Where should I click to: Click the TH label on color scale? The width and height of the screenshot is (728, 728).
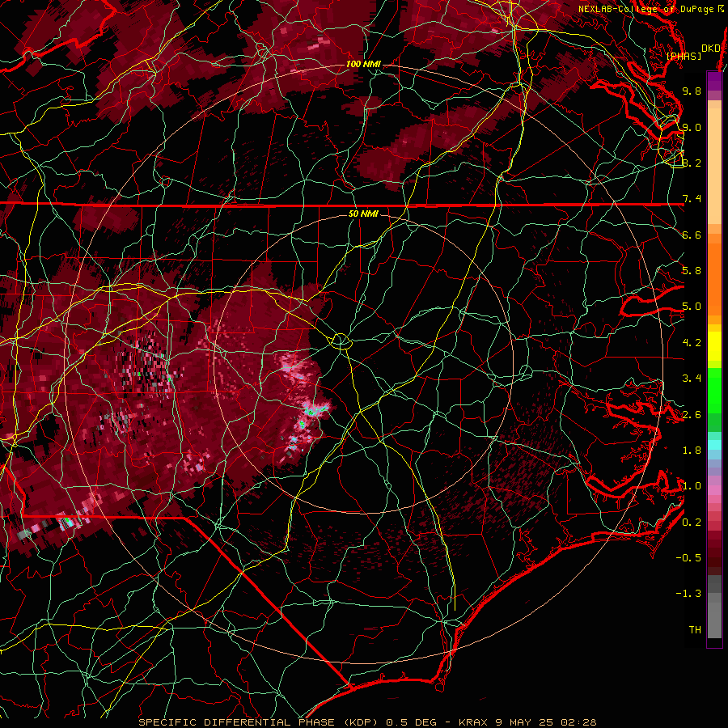695,630
